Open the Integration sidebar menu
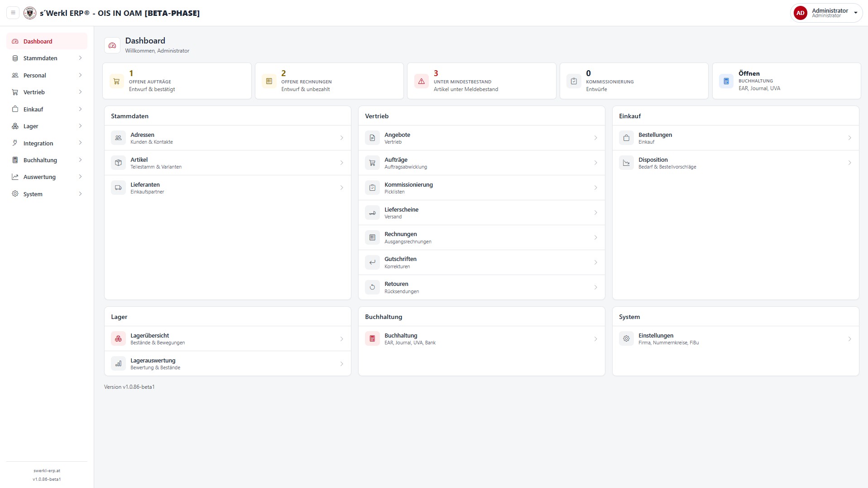Image resolution: width=868 pixels, height=488 pixels. (x=47, y=143)
